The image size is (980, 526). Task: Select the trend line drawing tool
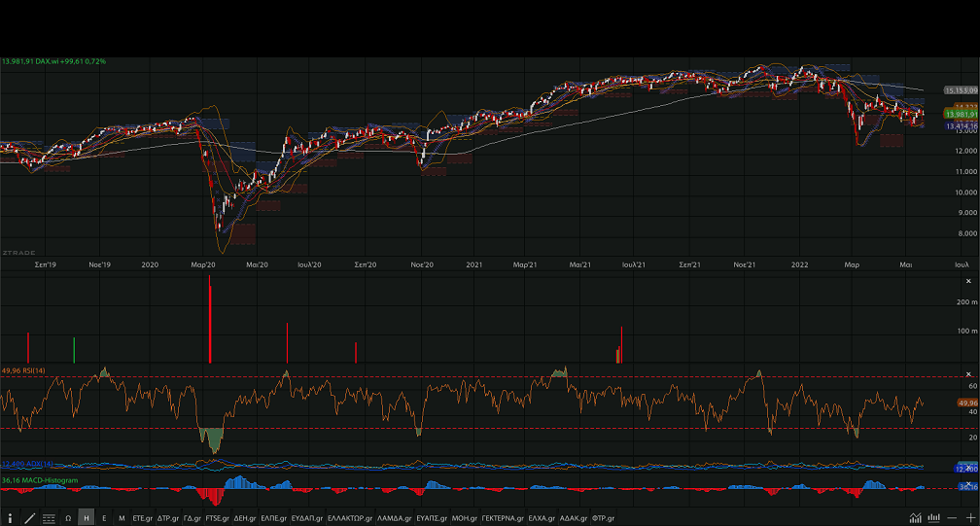pos(29,518)
